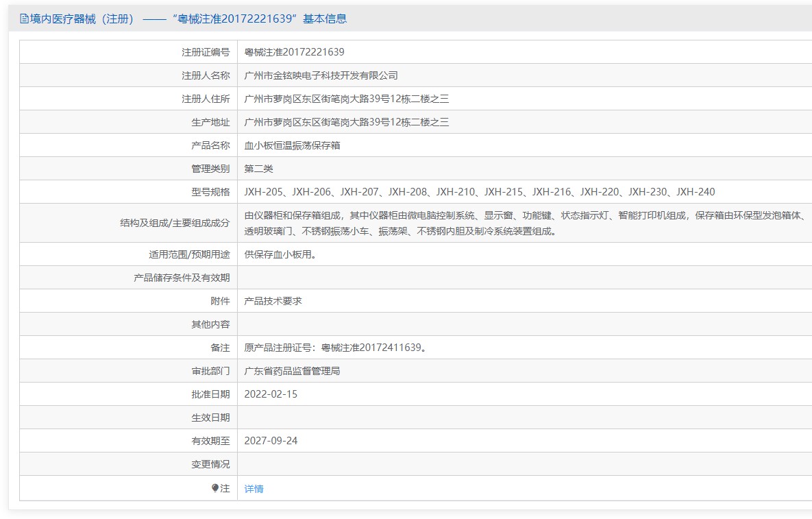
Task: Click the 变更情况 row label
Action: [x=210, y=464]
